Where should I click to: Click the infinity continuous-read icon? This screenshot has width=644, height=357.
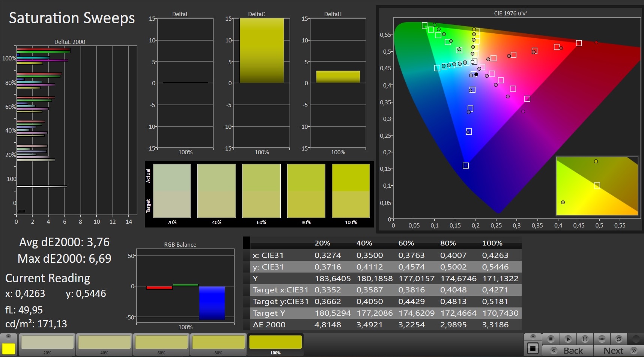(x=602, y=339)
